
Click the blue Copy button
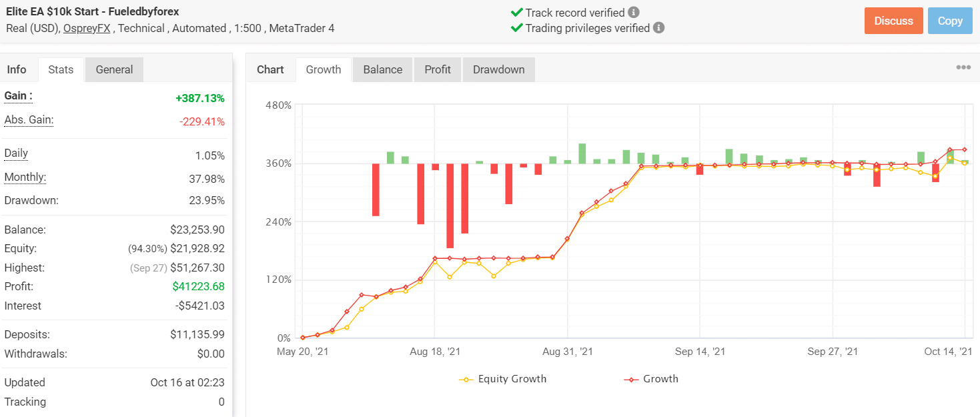point(949,21)
